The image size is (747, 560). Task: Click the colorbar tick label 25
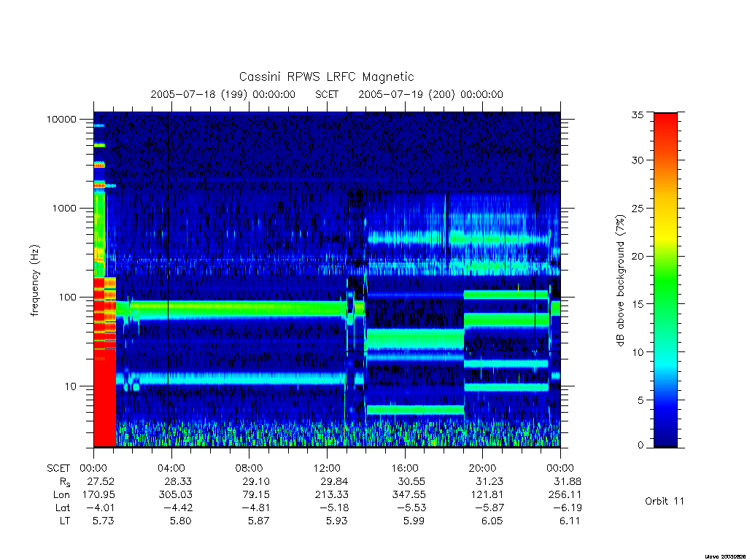[637, 208]
